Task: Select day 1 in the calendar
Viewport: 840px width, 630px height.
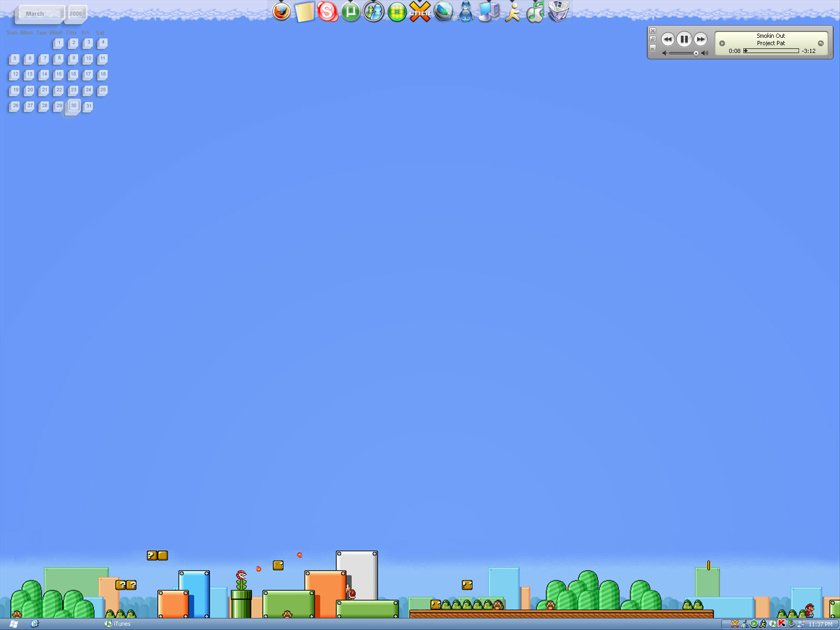Action: [x=58, y=43]
